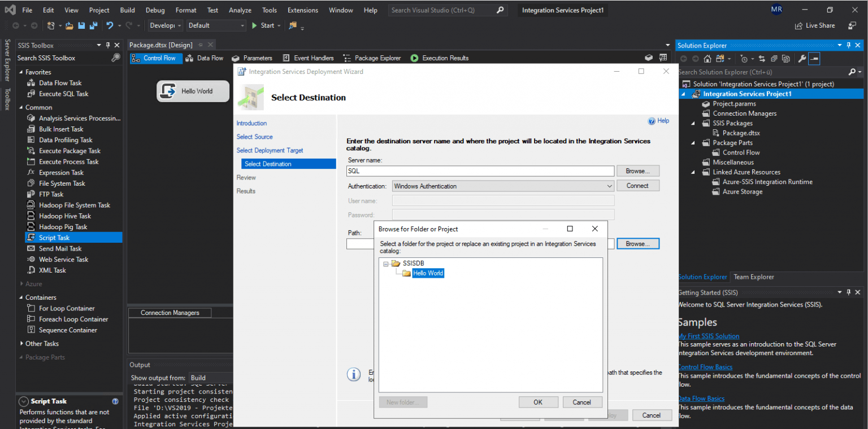868x429 pixels.
Task: Open the Save All icon in toolbar
Action: point(93,25)
